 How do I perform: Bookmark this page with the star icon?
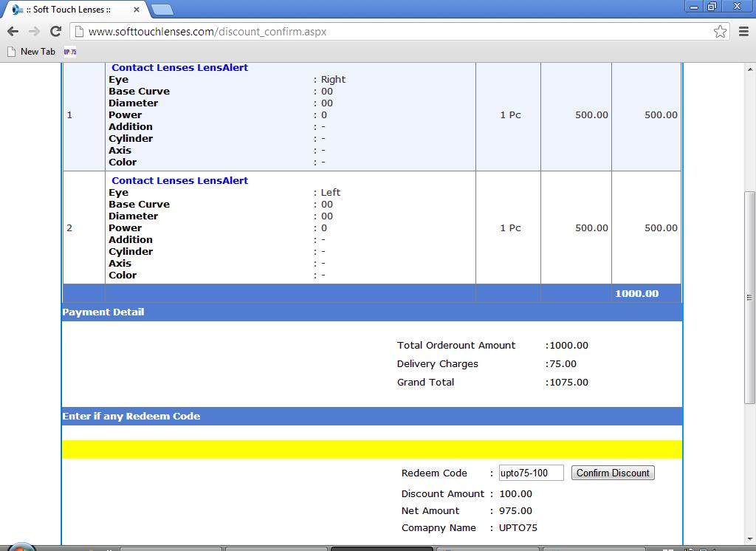click(720, 32)
